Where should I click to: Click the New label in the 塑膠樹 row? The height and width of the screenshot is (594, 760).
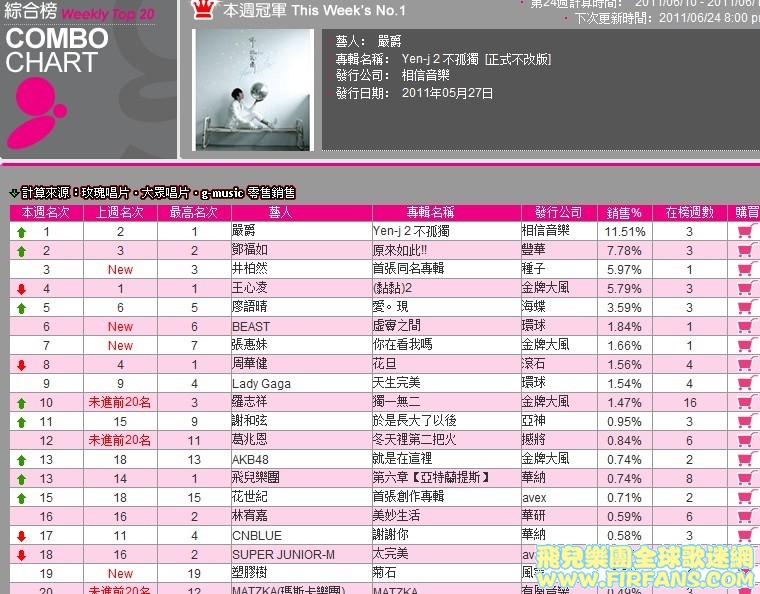[120, 574]
